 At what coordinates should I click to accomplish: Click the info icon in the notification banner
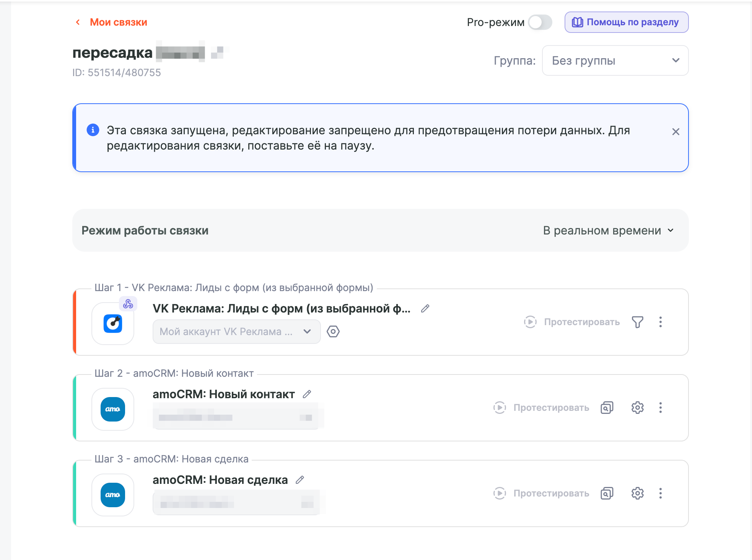[93, 130]
